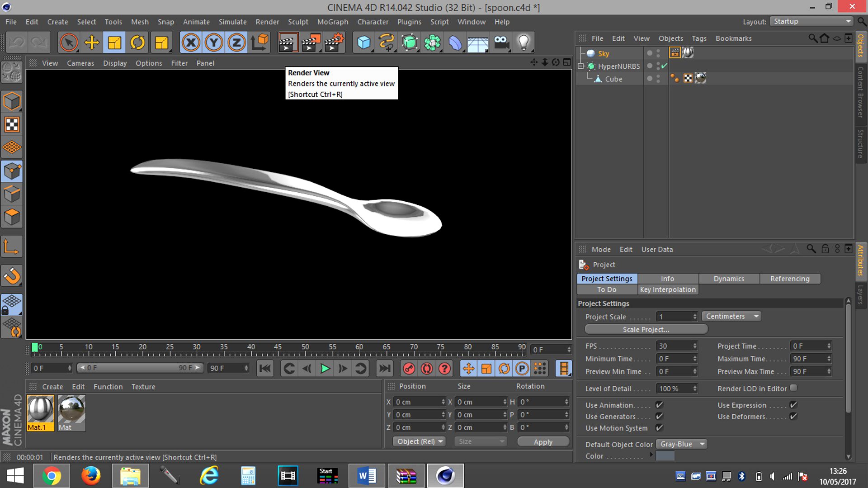Expand the Color disclosure triangle
868x488 pixels.
point(651,455)
